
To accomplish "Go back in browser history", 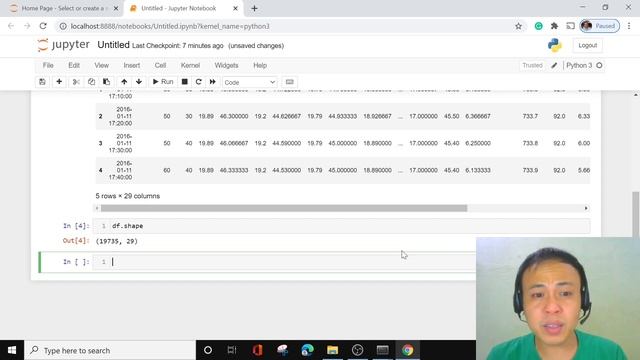I will coord(11,26).
